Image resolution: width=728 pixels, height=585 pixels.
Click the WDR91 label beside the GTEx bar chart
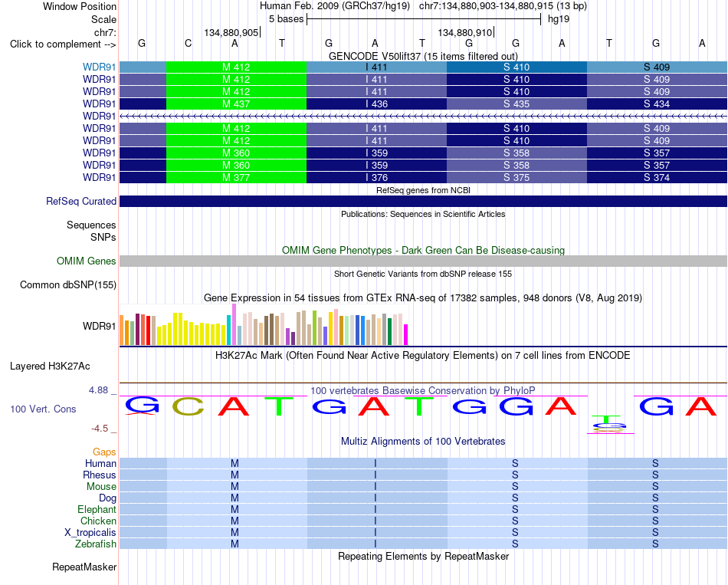pyautogui.click(x=100, y=326)
